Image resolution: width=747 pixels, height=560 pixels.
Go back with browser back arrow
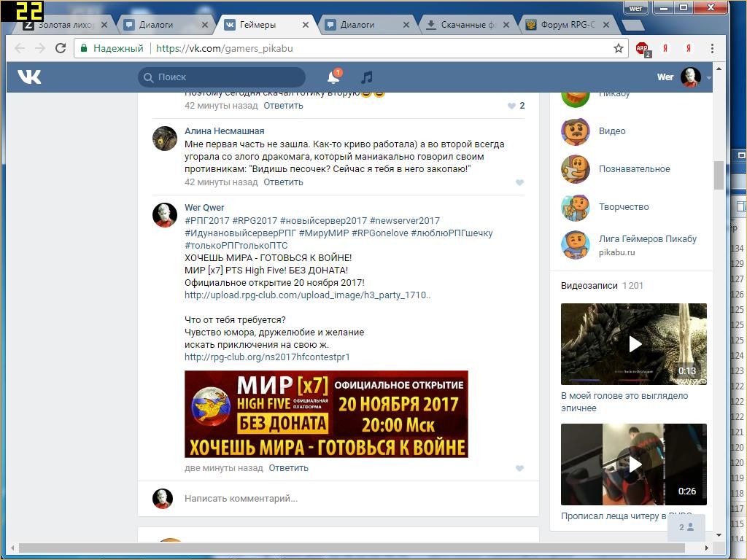(20, 48)
